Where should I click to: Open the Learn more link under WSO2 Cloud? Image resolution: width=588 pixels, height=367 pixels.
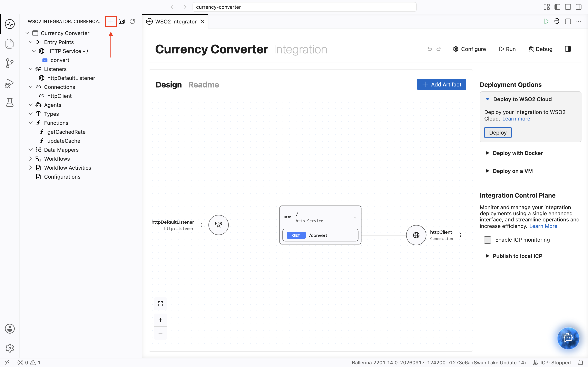tap(516, 119)
